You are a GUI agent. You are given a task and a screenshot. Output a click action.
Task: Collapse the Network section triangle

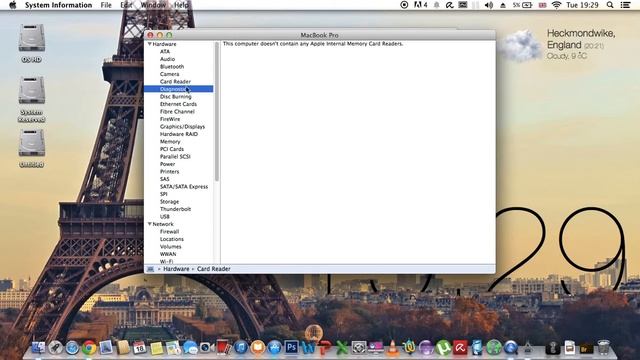tap(150, 224)
